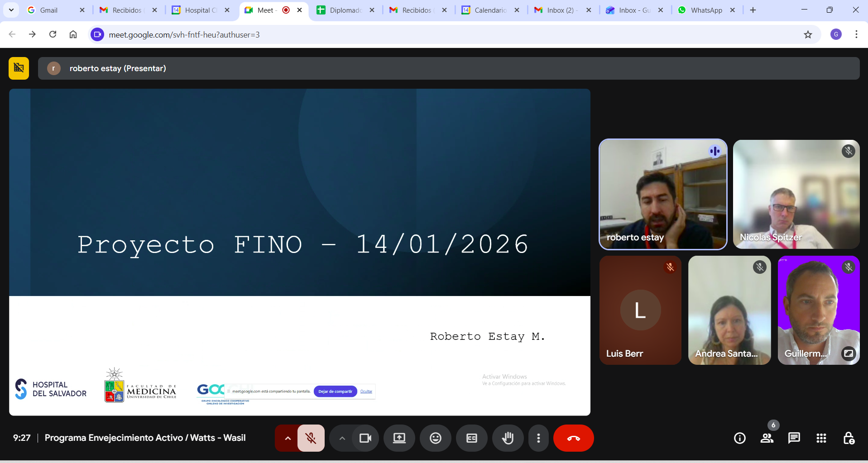Go forward in browser
This screenshot has width=868, height=463.
pos(32,34)
